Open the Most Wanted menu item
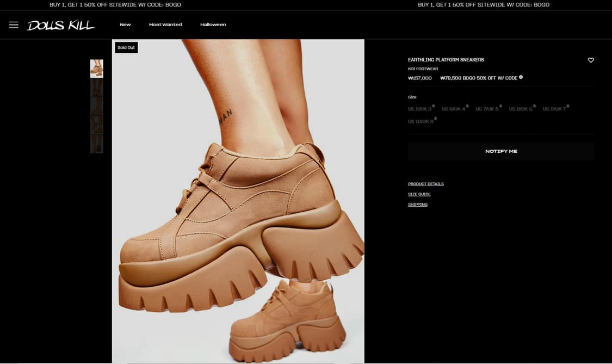This screenshot has width=612, height=364. pos(165,25)
